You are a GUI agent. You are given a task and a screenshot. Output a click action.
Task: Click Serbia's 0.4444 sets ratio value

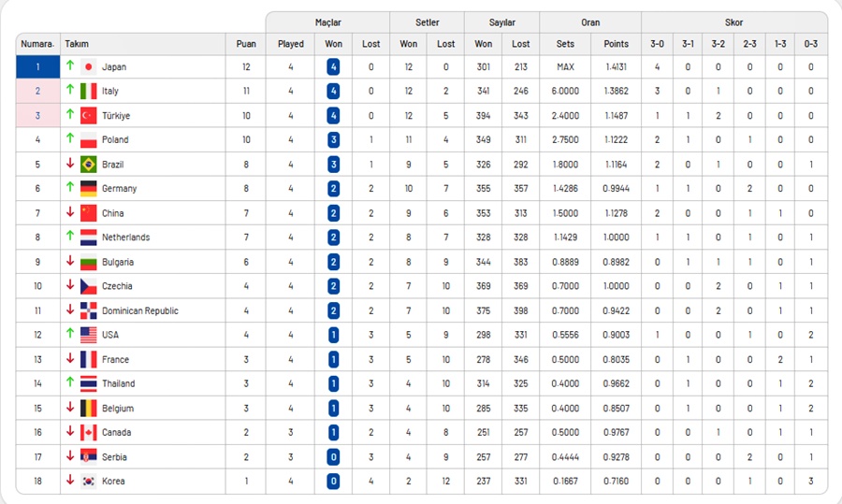pos(565,456)
